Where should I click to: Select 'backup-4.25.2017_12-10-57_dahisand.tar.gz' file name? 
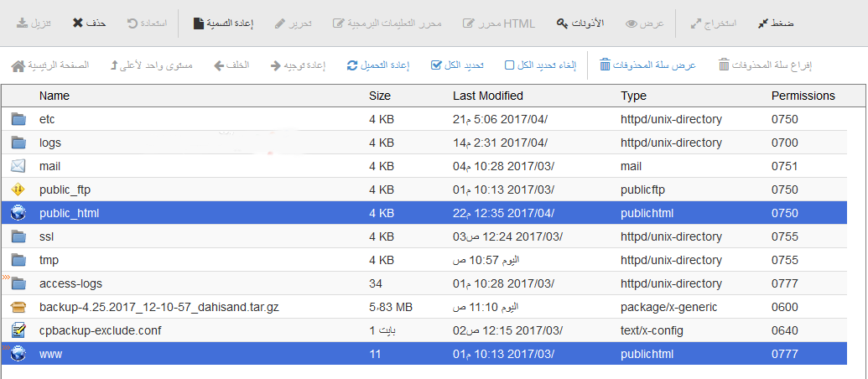[159, 307]
